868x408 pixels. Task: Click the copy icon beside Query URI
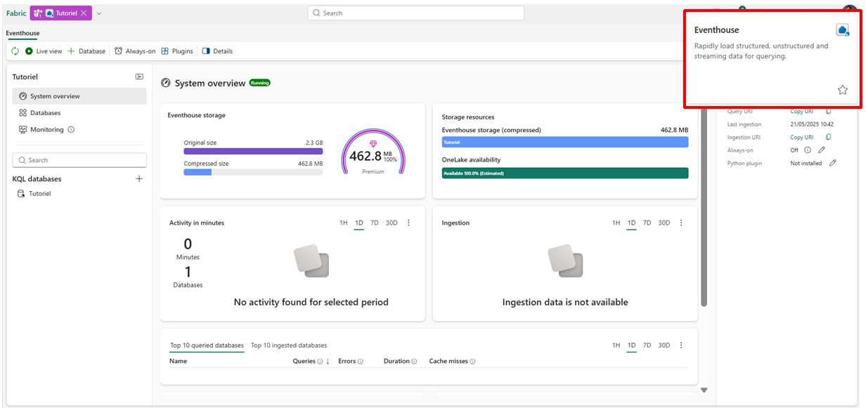[x=829, y=112]
